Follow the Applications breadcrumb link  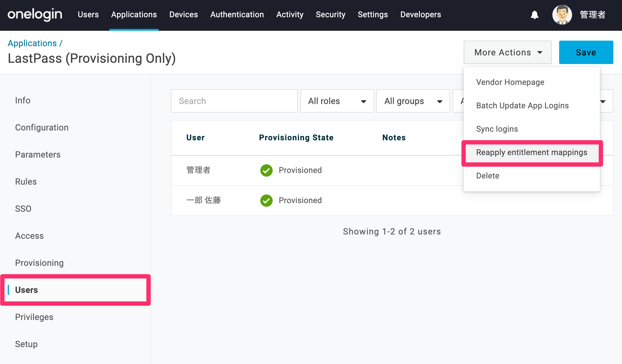pos(32,43)
